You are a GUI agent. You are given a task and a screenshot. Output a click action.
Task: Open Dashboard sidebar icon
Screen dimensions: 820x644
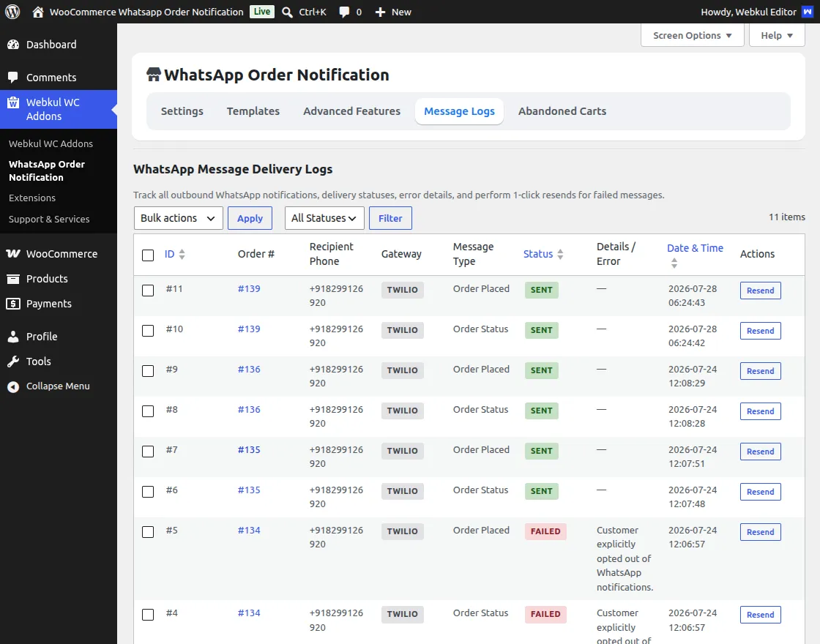tap(13, 45)
